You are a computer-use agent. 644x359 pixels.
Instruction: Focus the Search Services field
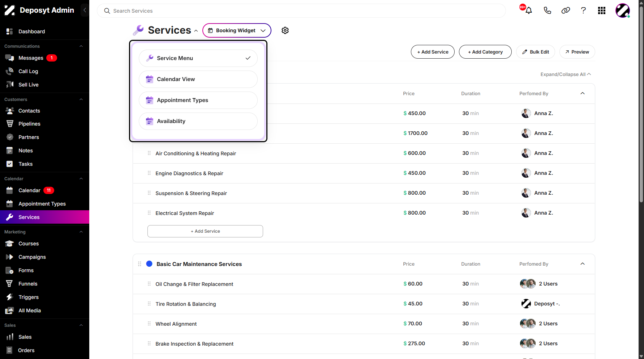click(301, 11)
